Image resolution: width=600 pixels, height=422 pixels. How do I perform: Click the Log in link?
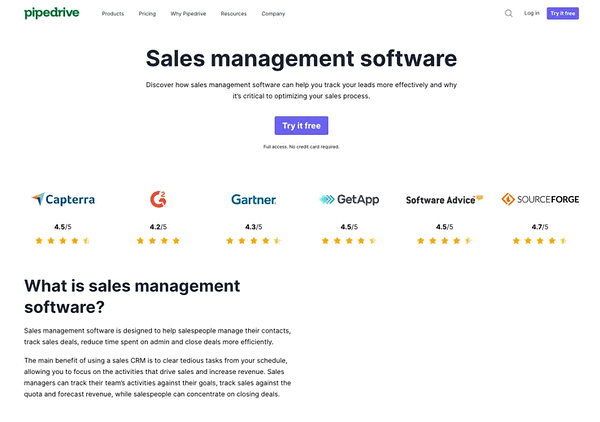tap(532, 13)
